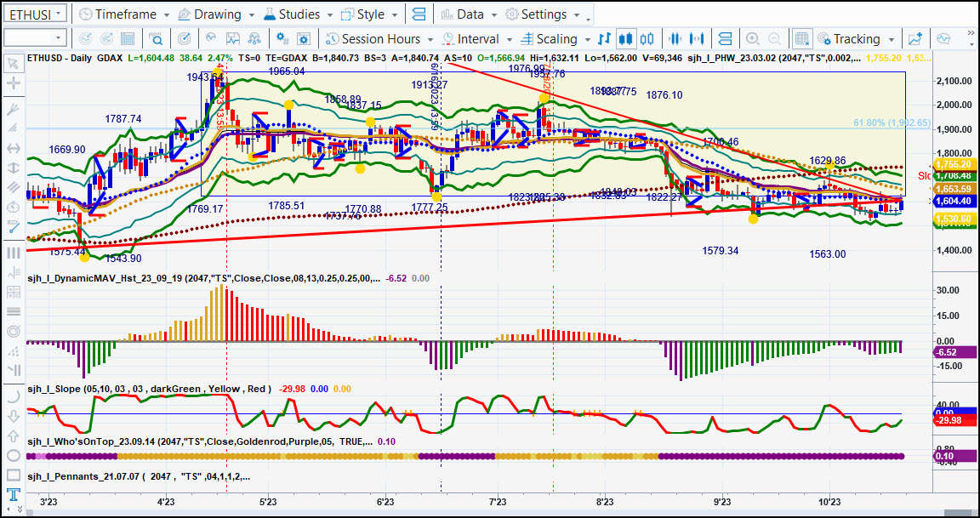The width and height of the screenshot is (980, 518).
Task: Click the stacked panels icon in second toolbar
Action: (725, 39)
